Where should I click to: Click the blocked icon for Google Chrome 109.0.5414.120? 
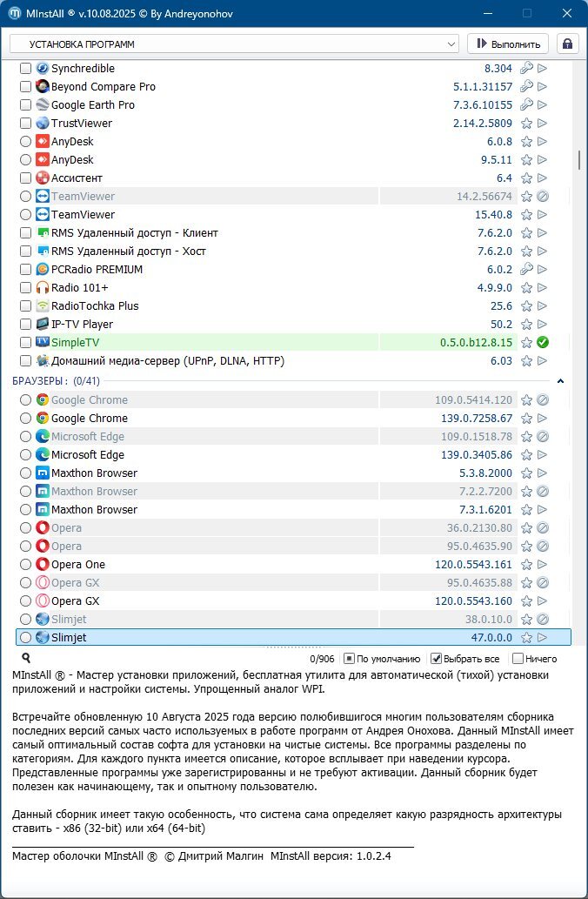tap(543, 399)
